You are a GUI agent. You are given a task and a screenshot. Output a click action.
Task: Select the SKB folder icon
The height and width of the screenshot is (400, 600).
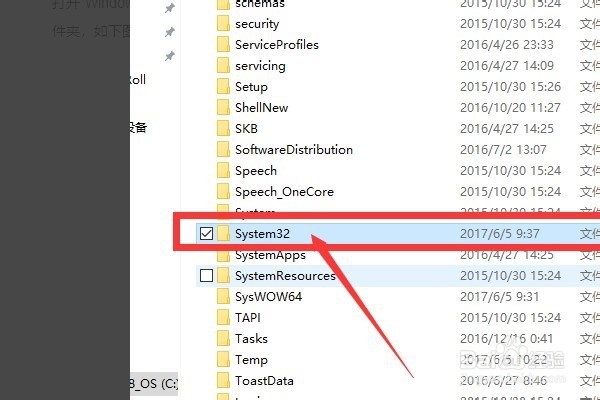click(224, 129)
